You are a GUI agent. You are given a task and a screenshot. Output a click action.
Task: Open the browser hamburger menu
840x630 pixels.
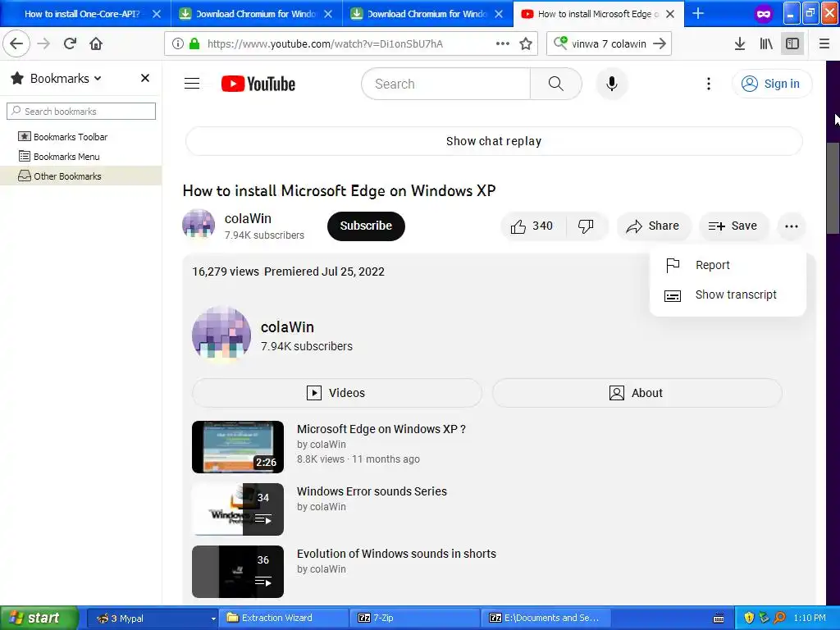click(824, 44)
